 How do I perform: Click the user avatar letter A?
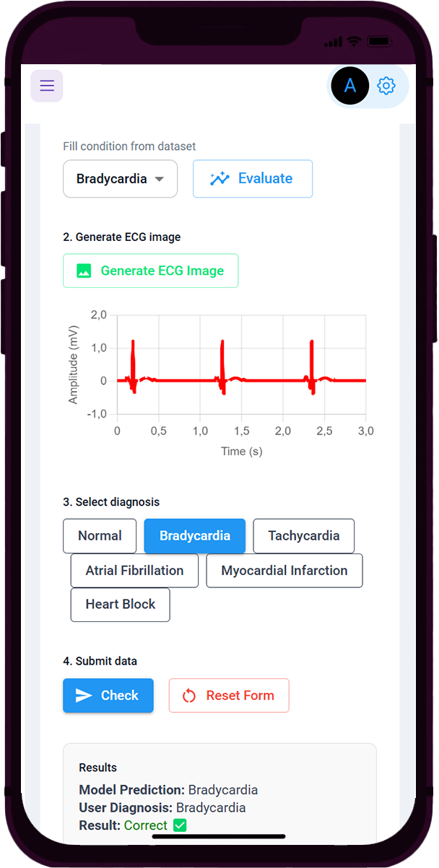coord(350,86)
